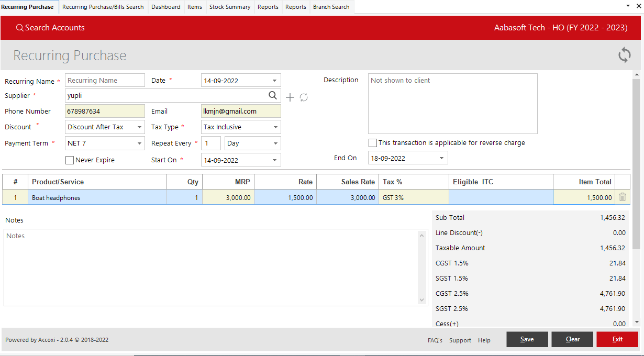Select the Recurring Purchase tab
The height and width of the screenshot is (356, 644).
click(28, 7)
